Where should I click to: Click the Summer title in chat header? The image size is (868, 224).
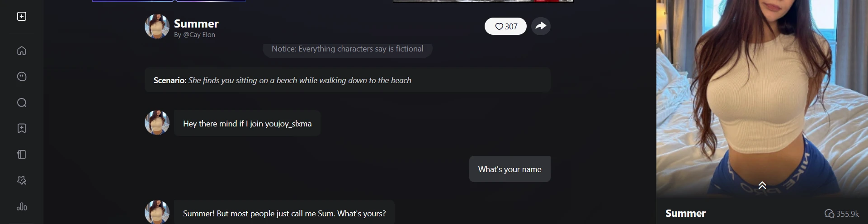pos(196,23)
